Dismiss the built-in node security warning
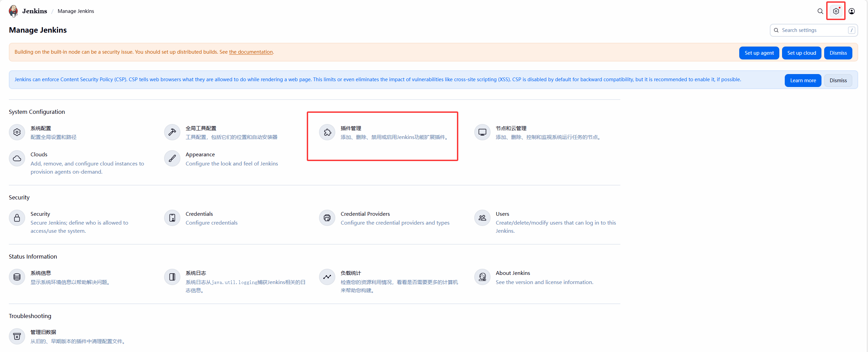This screenshot has width=868, height=352. pos(838,53)
